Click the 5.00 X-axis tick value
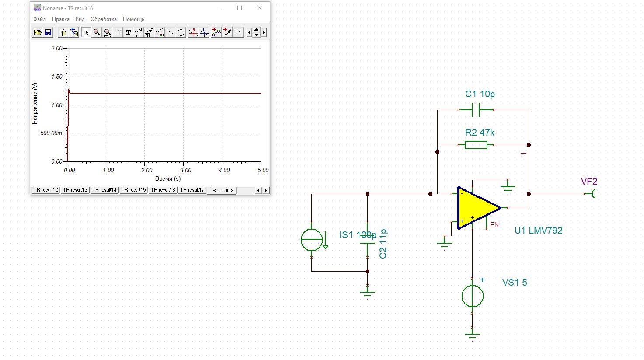The image size is (644, 360). click(x=263, y=170)
